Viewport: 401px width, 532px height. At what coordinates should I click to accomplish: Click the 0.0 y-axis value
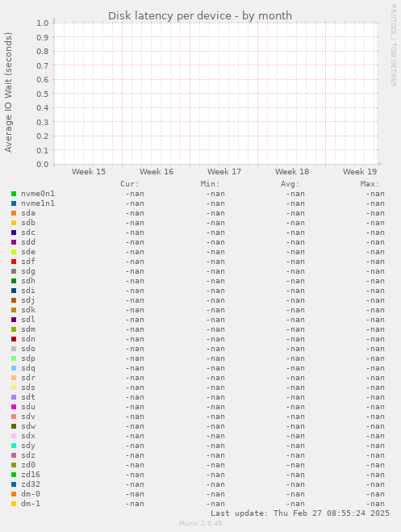click(x=43, y=164)
